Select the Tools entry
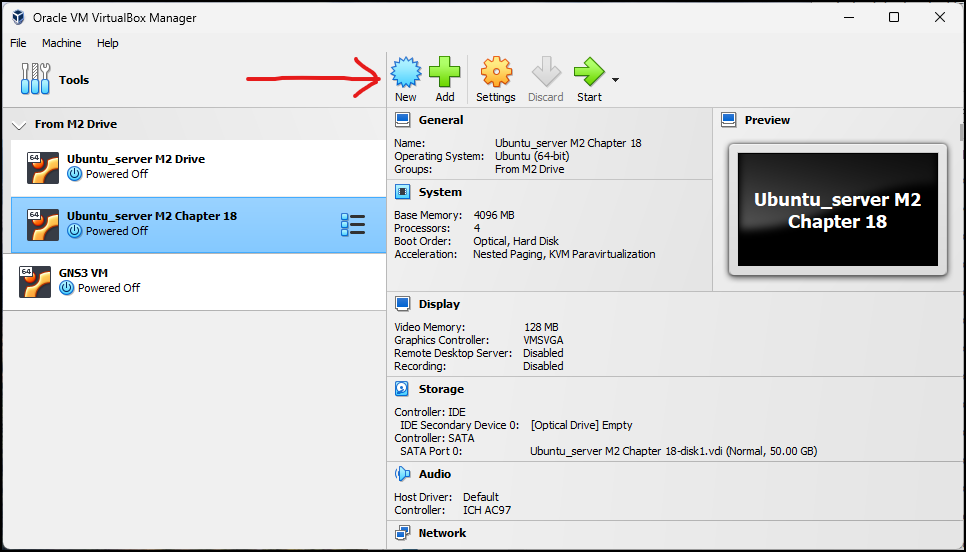Screen dimensions: 966x552 click(x=193, y=79)
